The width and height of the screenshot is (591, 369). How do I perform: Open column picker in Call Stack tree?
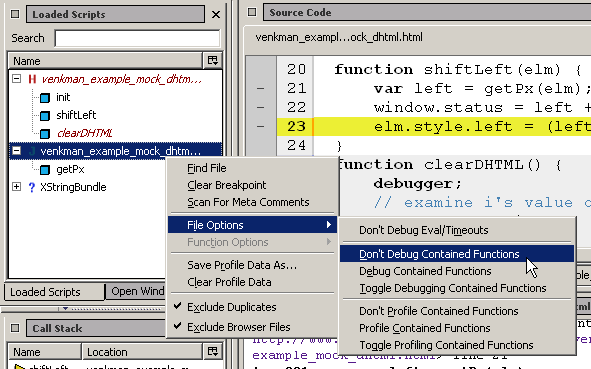pyautogui.click(x=213, y=351)
